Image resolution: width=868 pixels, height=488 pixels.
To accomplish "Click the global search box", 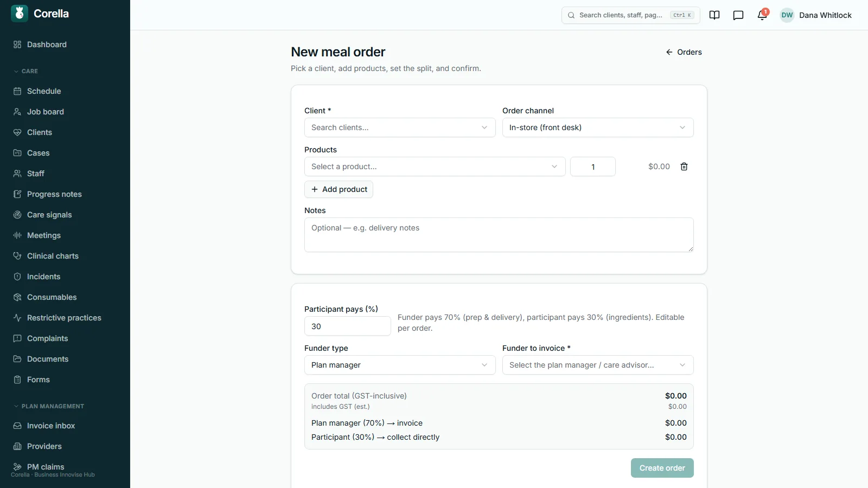I will click(631, 15).
